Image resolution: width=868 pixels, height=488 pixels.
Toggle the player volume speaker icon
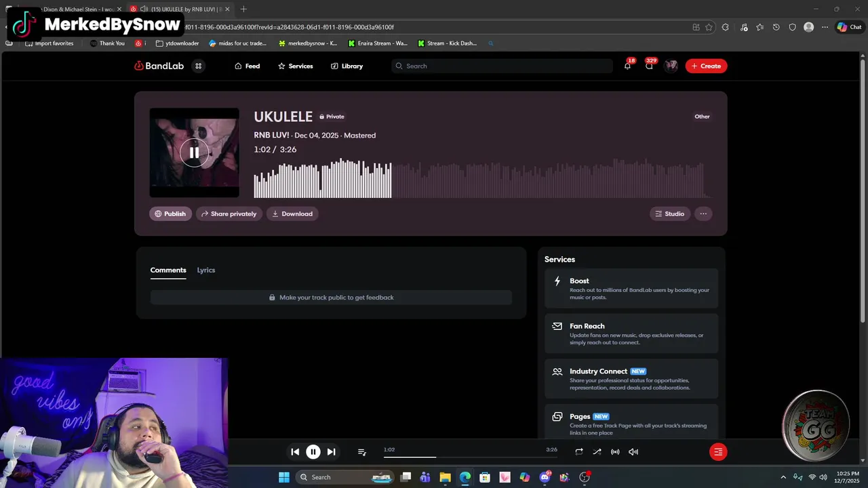[633, 451]
